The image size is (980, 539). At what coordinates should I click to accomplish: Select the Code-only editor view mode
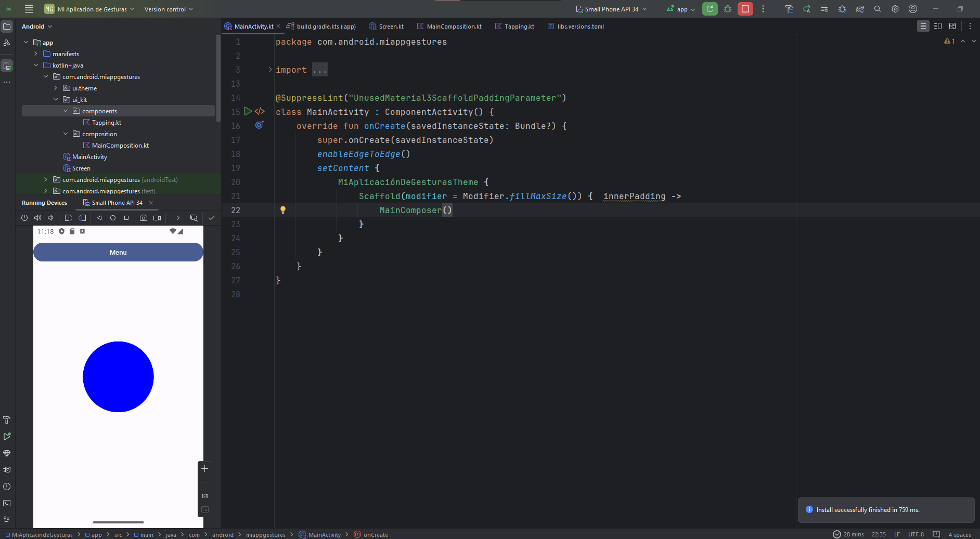pyautogui.click(x=923, y=26)
